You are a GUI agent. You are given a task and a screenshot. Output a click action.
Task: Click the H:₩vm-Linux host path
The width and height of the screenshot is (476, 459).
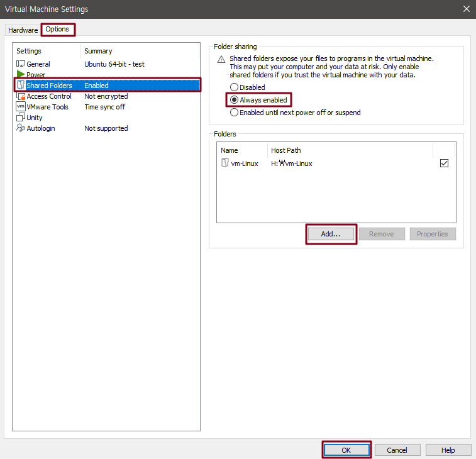(x=291, y=163)
